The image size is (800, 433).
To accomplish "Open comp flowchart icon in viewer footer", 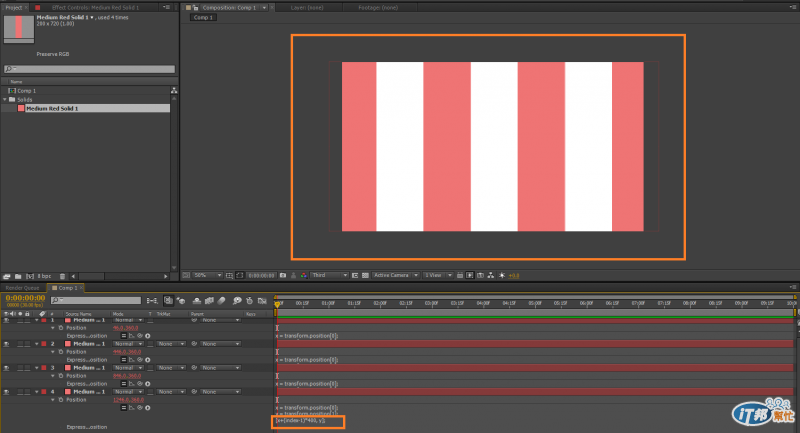I will coord(491,275).
